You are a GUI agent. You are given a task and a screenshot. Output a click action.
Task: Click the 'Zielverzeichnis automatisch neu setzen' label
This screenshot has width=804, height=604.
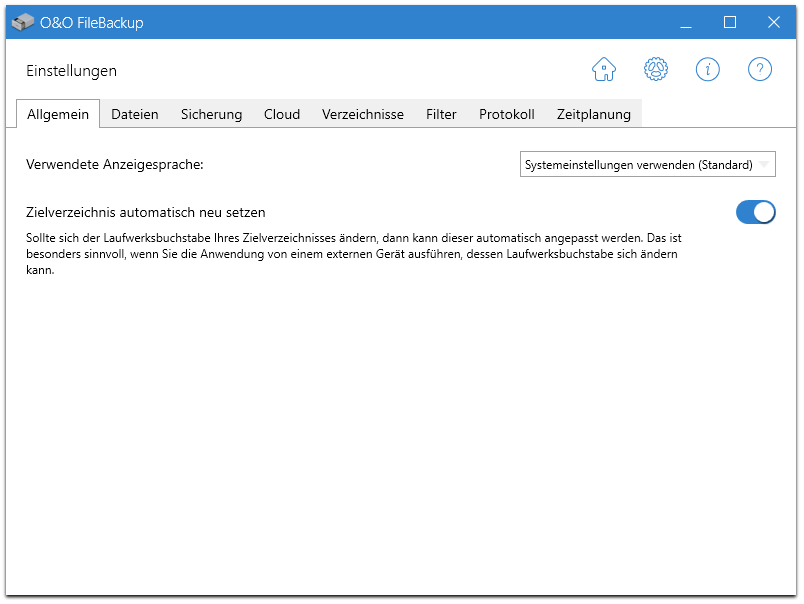pos(146,212)
